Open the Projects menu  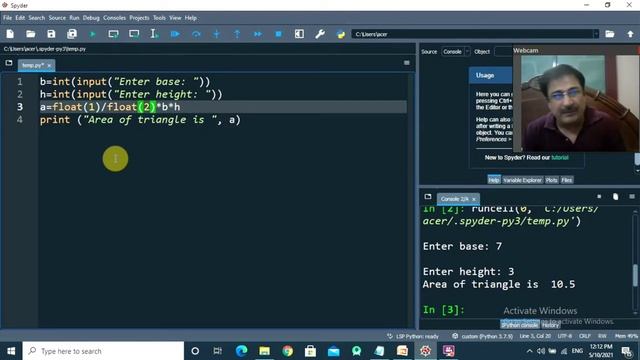click(139, 18)
